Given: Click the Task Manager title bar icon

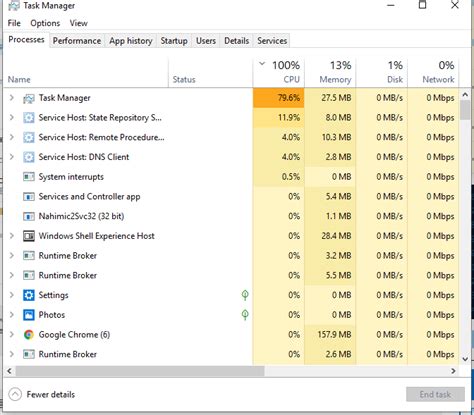Looking at the screenshot, I should point(13,5).
